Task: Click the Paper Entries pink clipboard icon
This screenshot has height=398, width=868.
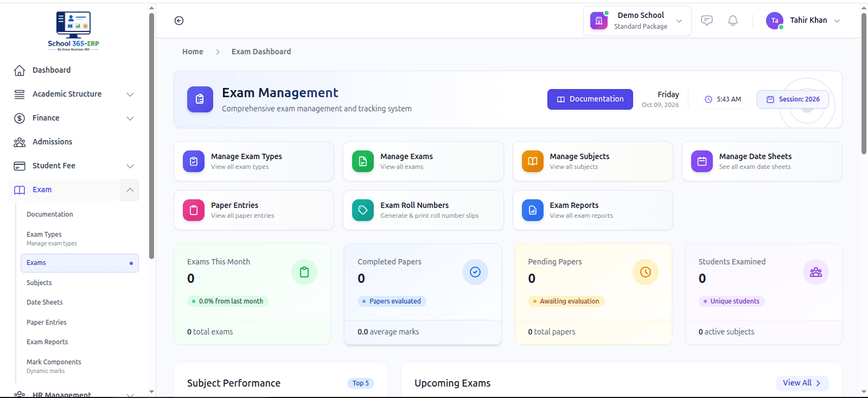Action: tap(194, 210)
